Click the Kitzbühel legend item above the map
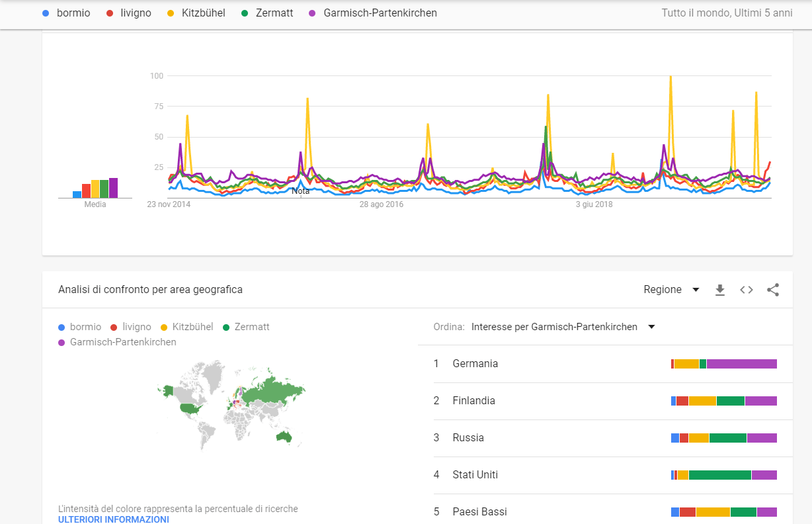 coord(186,327)
